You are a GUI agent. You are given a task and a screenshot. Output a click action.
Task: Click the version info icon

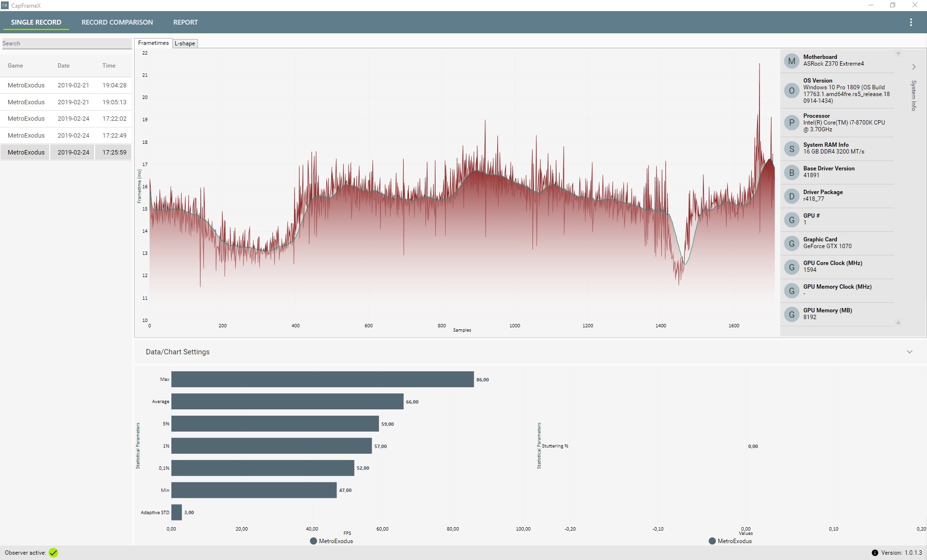[x=874, y=553]
